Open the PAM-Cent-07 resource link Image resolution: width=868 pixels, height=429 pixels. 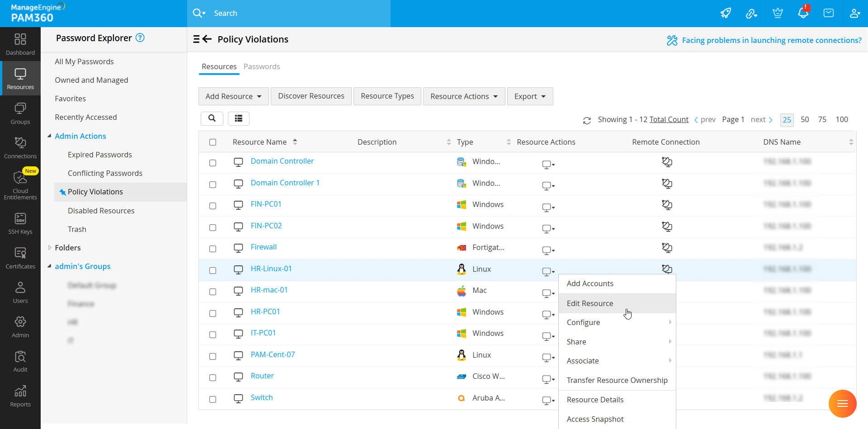(x=273, y=354)
